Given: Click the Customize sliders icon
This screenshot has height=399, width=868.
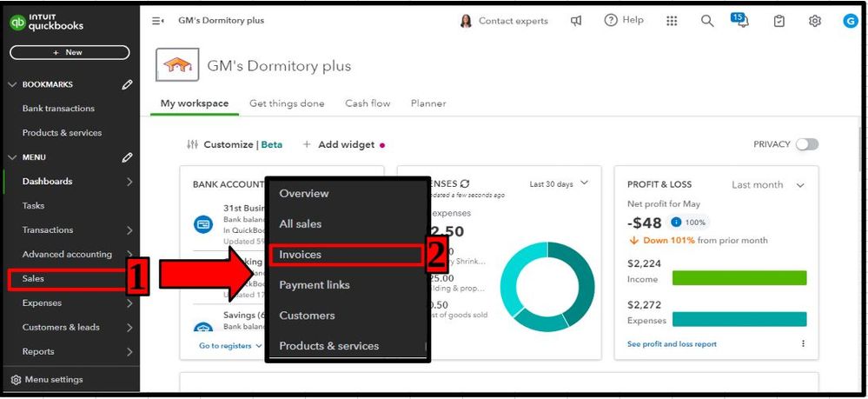Looking at the screenshot, I should click(192, 144).
